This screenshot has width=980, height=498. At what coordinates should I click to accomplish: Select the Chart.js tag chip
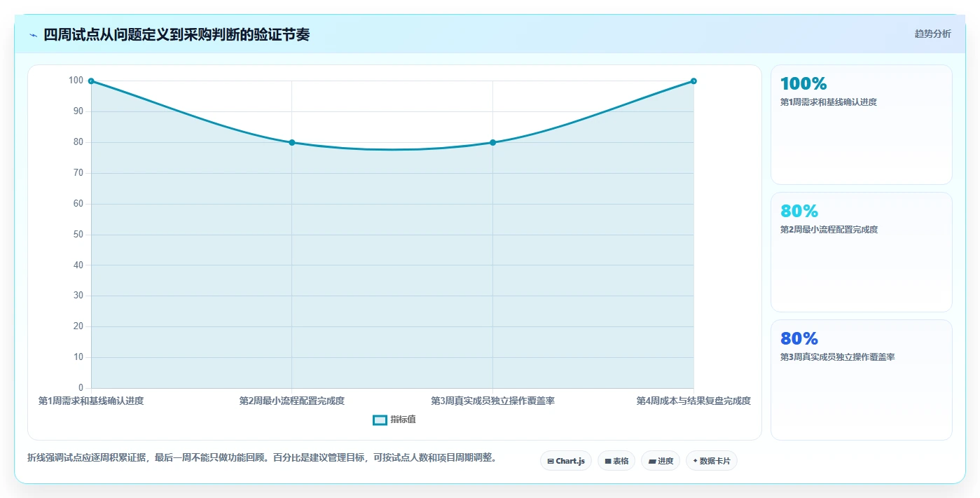tap(566, 461)
